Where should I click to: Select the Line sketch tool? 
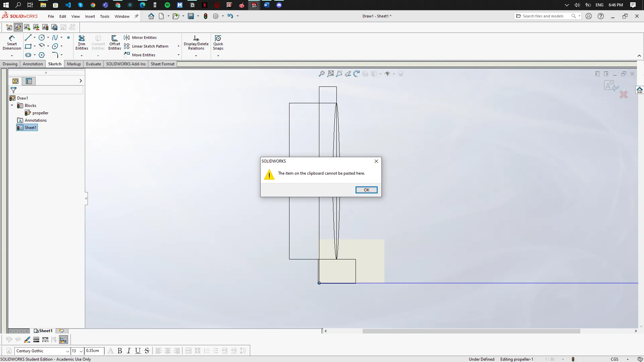pyautogui.click(x=28, y=38)
